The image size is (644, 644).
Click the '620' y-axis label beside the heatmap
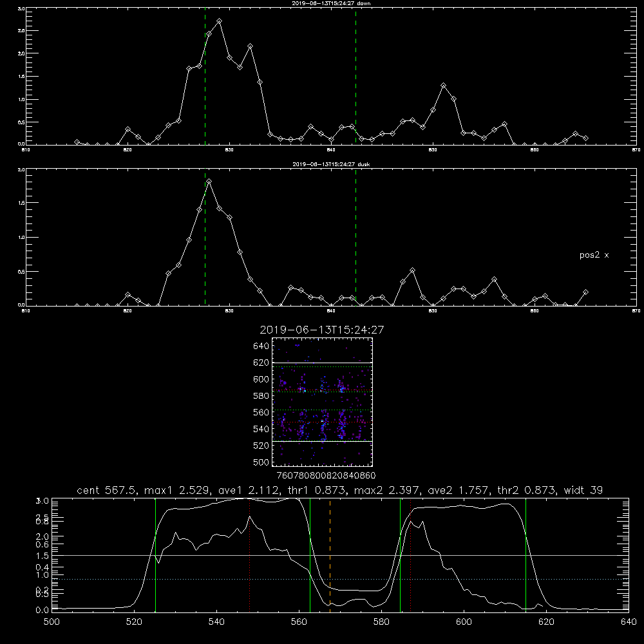[261, 363]
